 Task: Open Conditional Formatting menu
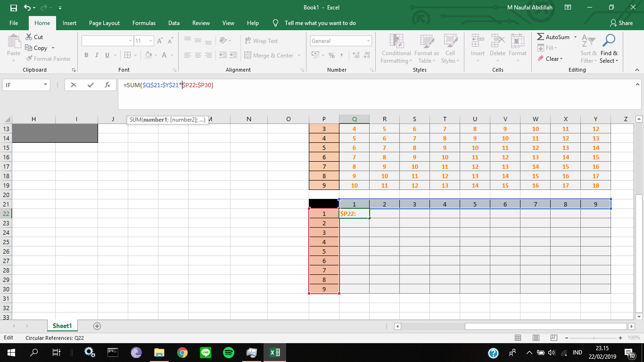pyautogui.click(x=396, y=49)
